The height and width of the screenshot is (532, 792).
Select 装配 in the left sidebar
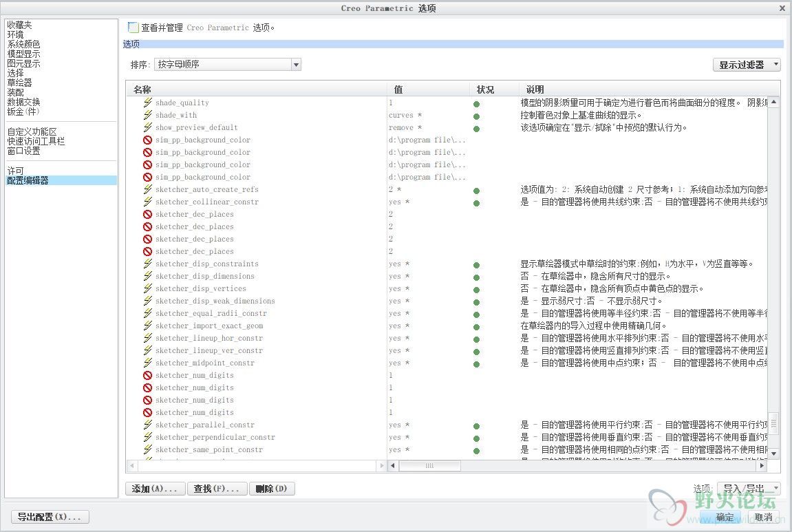click(x=15, y=92)
